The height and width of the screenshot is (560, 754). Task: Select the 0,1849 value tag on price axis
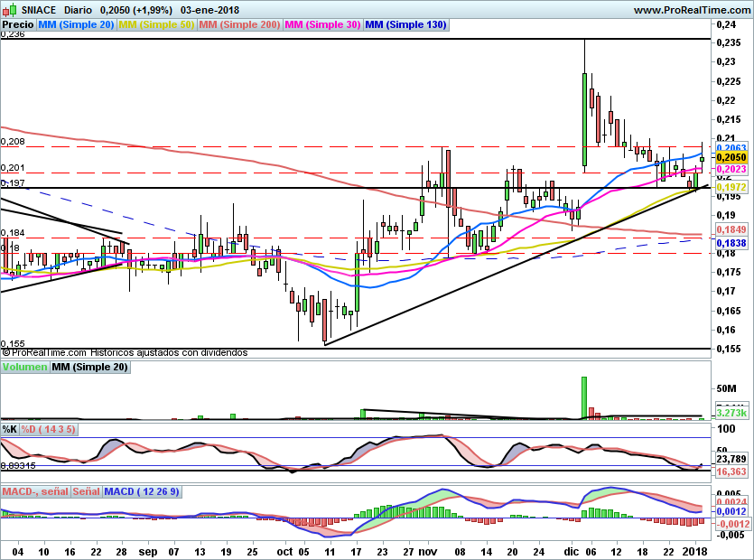coord(729,231)
